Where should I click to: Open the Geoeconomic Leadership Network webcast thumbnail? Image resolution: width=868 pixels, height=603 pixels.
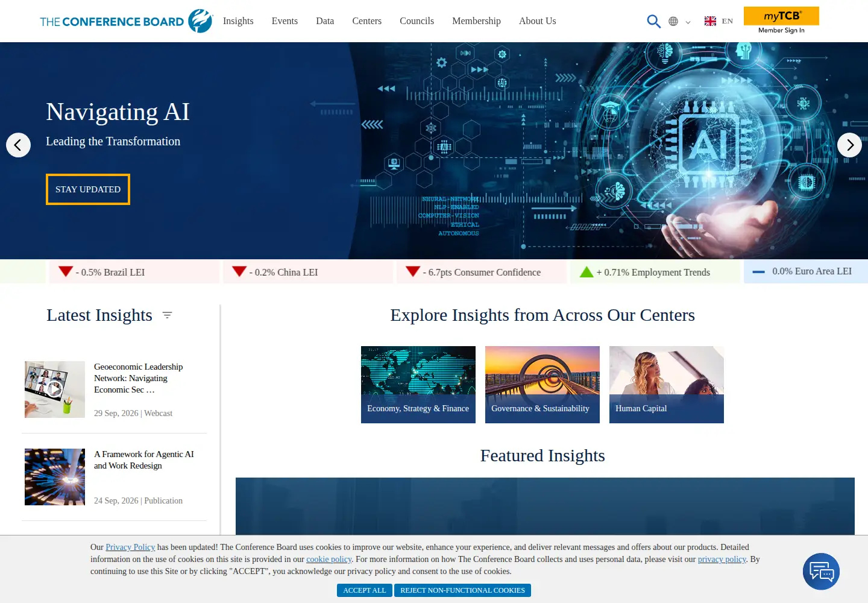point(55,390)
